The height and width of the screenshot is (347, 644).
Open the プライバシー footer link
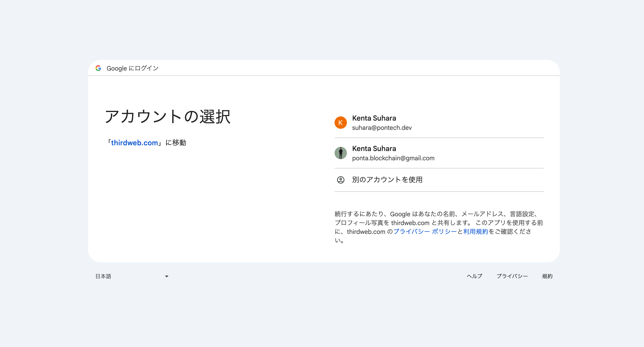[x=512, y=276]
